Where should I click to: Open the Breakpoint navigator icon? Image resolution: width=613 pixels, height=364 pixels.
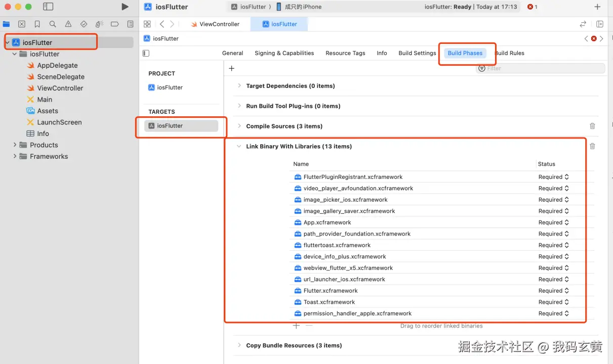[x=115, y=24]
